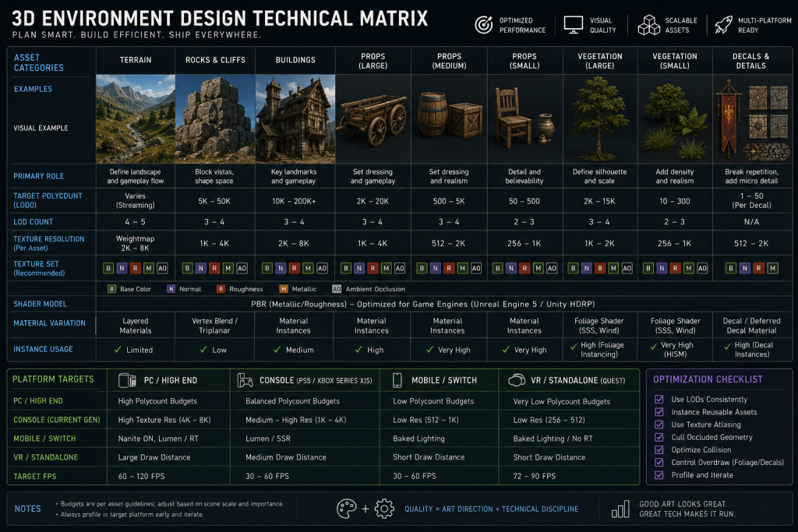Toggle the Use Texture Atlasing checkbox

coord(659,425)
